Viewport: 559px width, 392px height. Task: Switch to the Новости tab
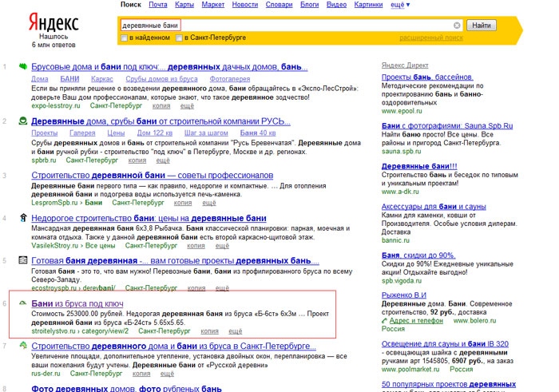click(x=245, y=5)
